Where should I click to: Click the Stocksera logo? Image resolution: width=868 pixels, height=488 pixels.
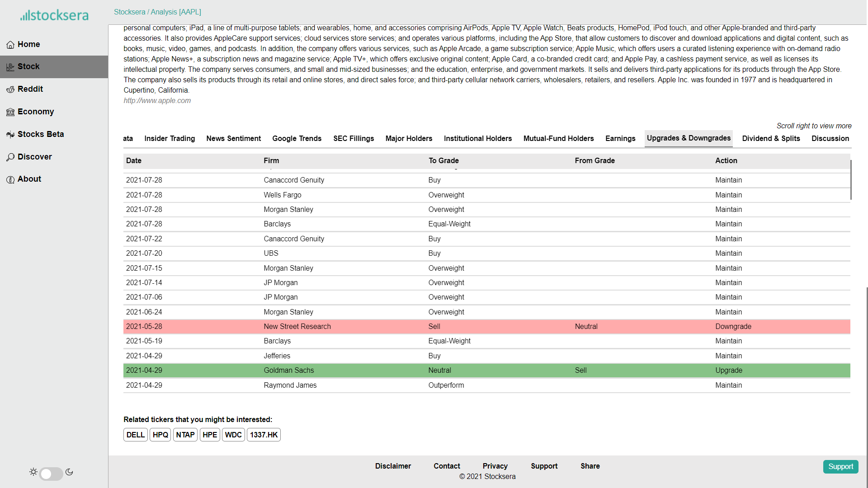54,15
